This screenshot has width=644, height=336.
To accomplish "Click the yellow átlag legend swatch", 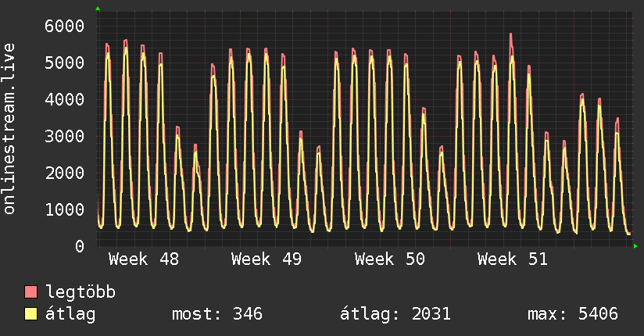I will (x=30, y=313).
